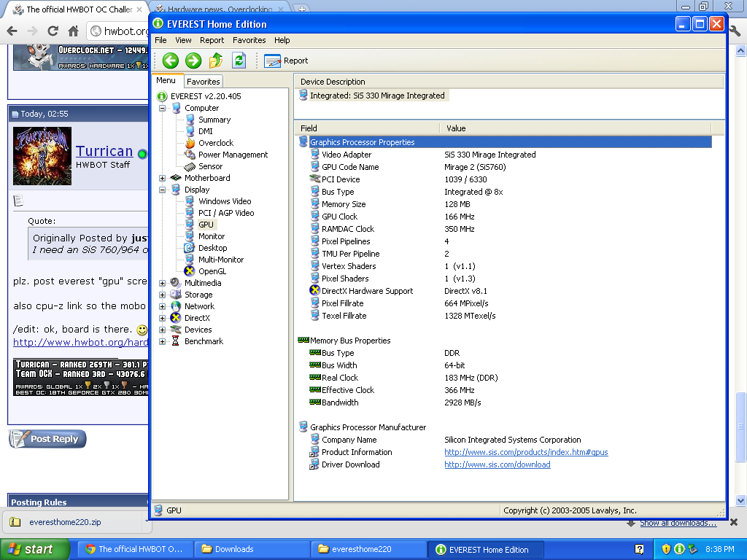
Task: Click the PCI Device row icon
Action: point(314,179)
